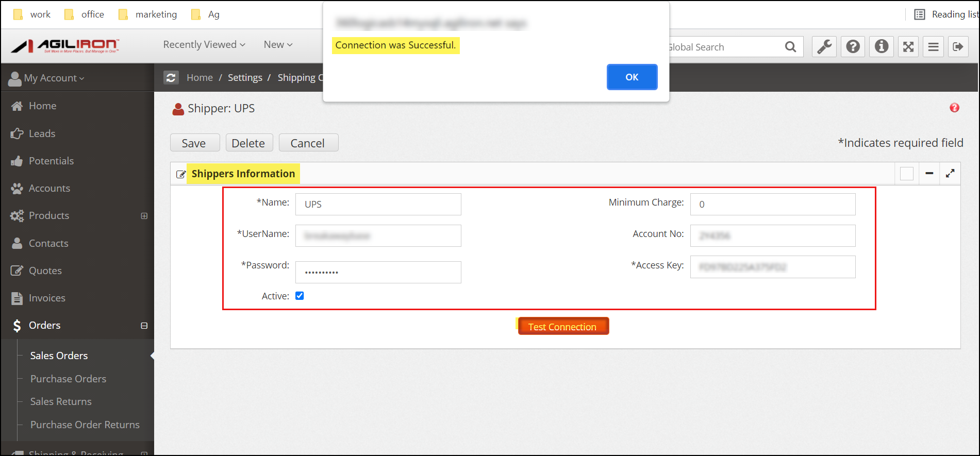Open the work bookmarks folder
The image size is (980, 456).
31,14
